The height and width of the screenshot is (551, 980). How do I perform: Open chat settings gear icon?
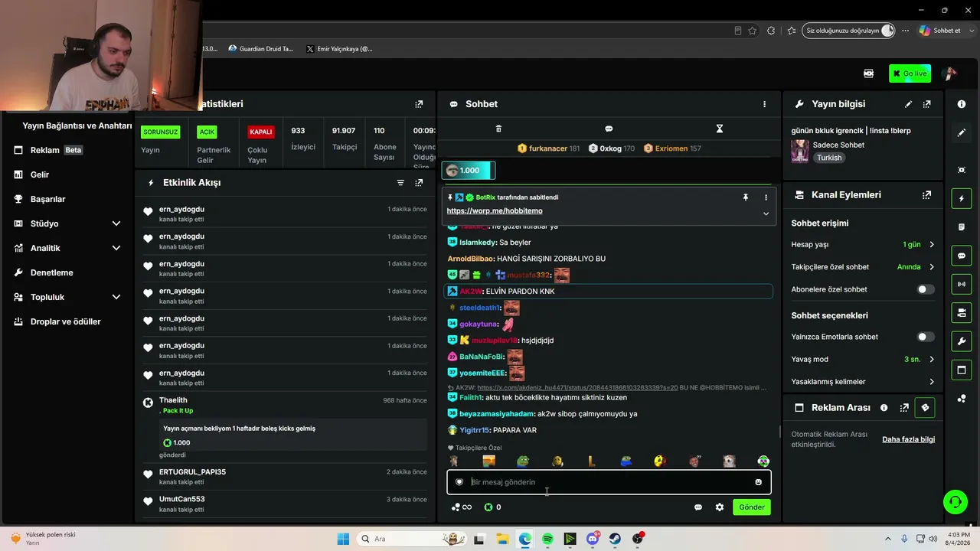click(x=720, y=507)
